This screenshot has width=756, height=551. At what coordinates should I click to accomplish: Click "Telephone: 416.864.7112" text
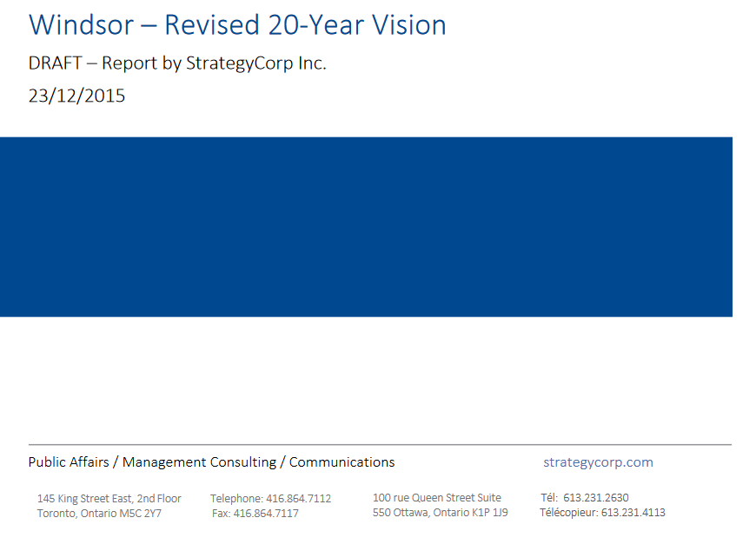tap(270, 499)
